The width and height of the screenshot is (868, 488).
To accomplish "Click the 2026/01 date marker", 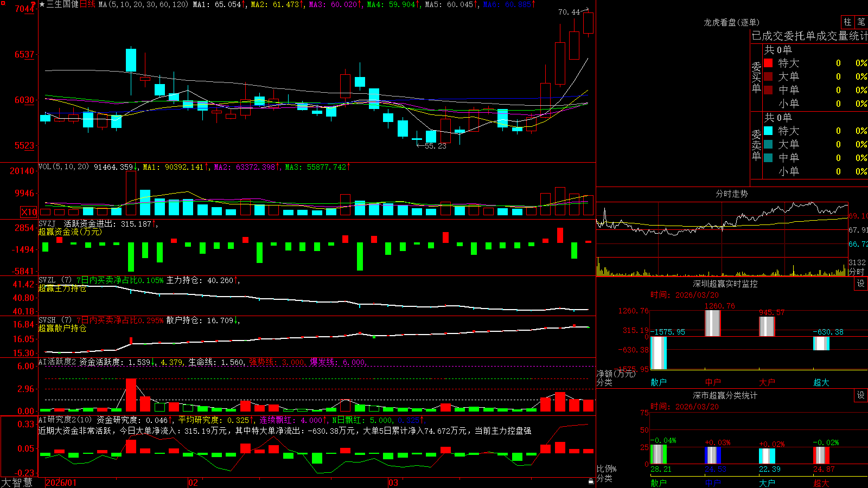I will pos(61,483).
